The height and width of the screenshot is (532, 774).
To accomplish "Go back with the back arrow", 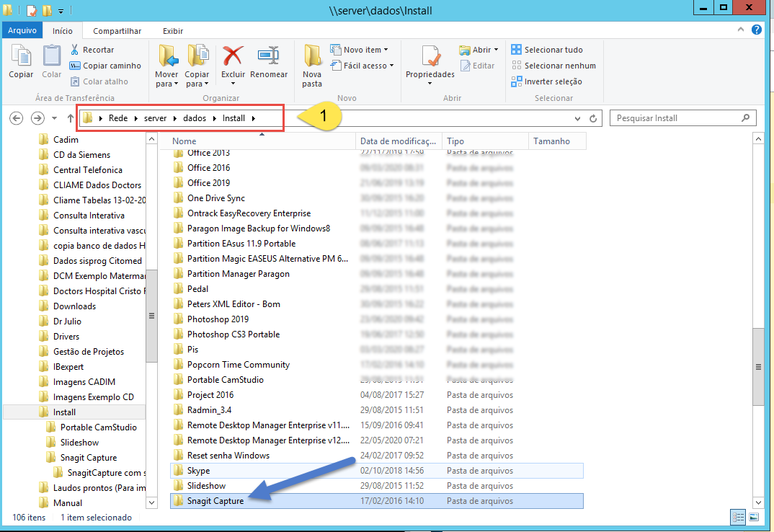I will click(17, 118).
